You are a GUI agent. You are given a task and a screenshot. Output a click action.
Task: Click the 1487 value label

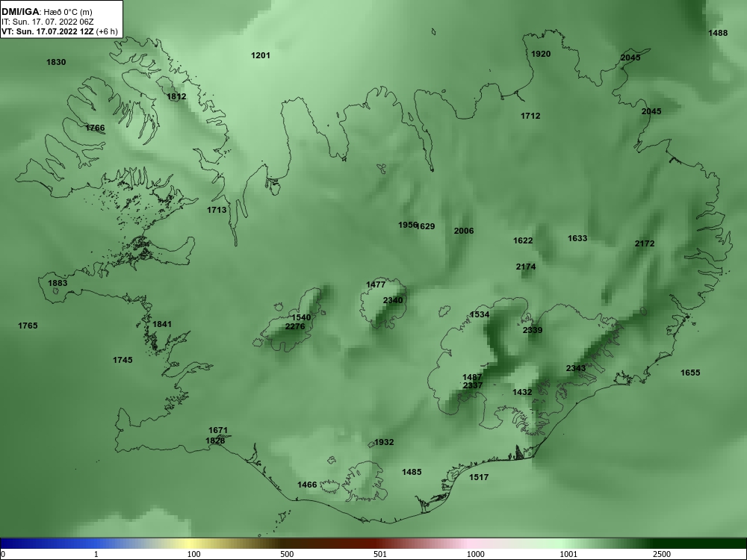coord(472,378)
